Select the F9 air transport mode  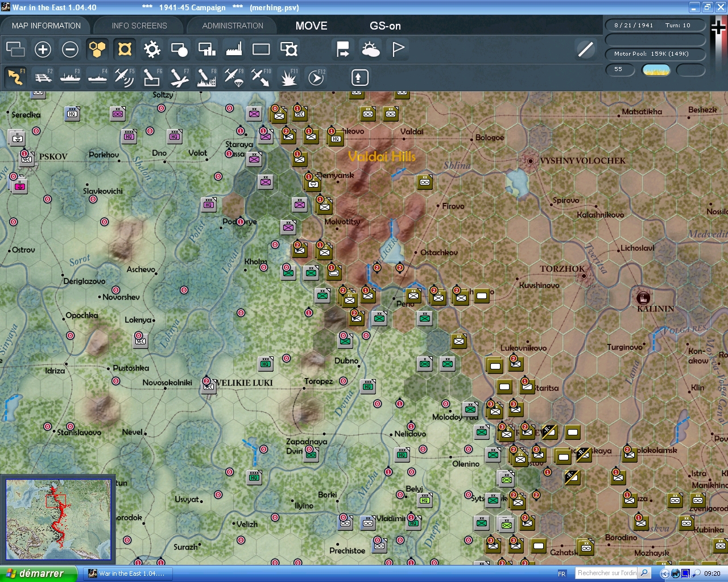point(234,77)
